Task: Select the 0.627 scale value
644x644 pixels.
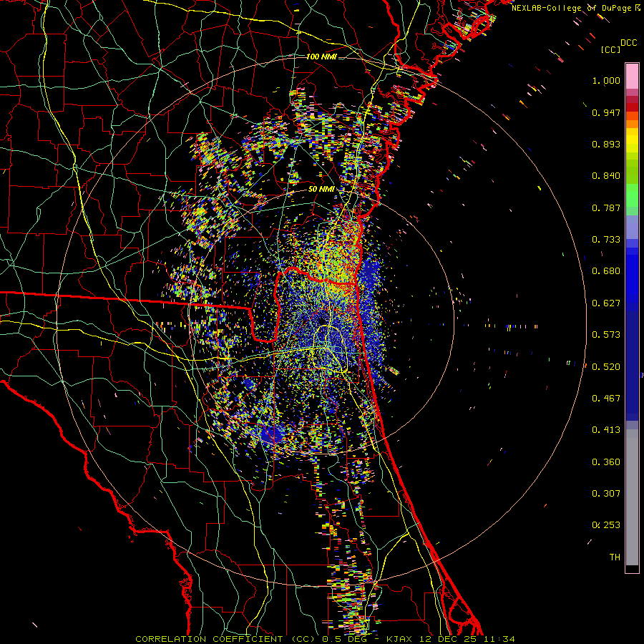Action: click(x=606, y=303)
